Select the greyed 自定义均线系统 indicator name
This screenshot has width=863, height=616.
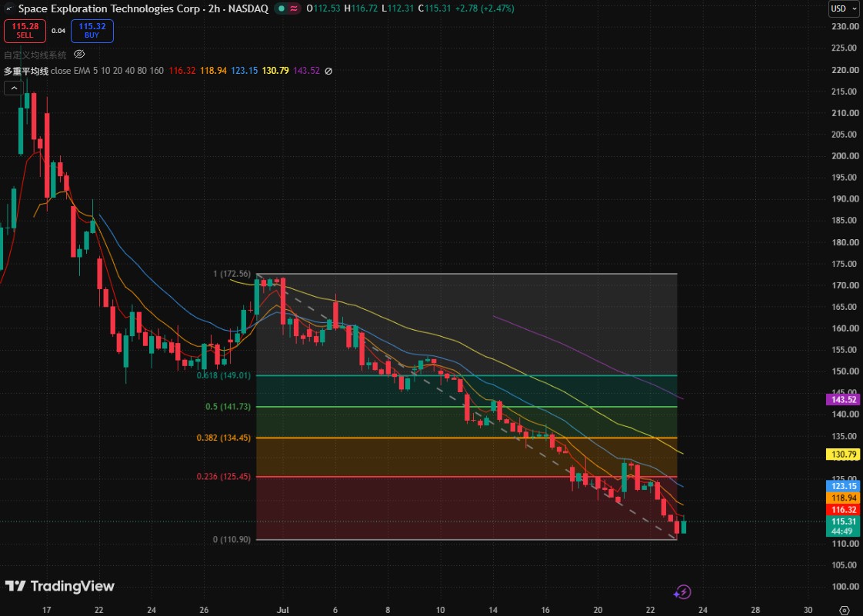coord(35,55)
